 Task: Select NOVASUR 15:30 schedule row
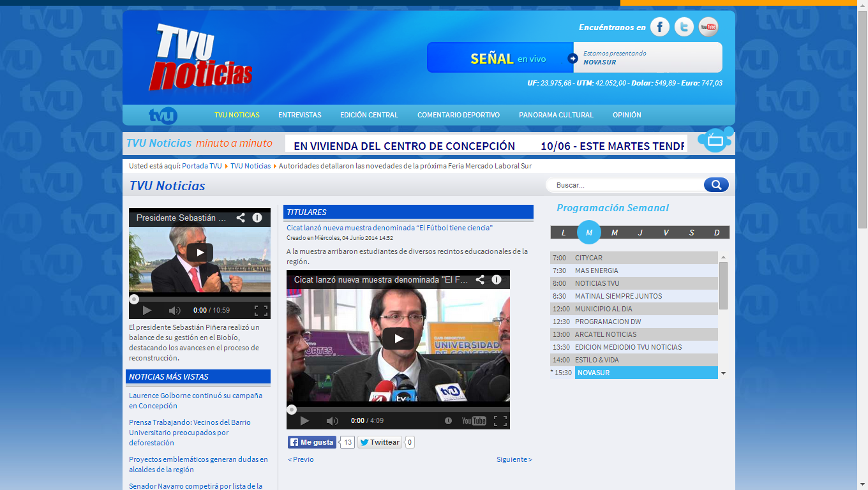[x=634, y=373]
